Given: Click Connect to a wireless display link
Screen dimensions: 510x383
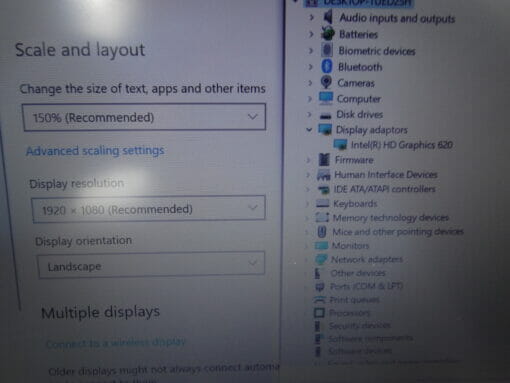Looking at the screenshot, I should point(116,343).
